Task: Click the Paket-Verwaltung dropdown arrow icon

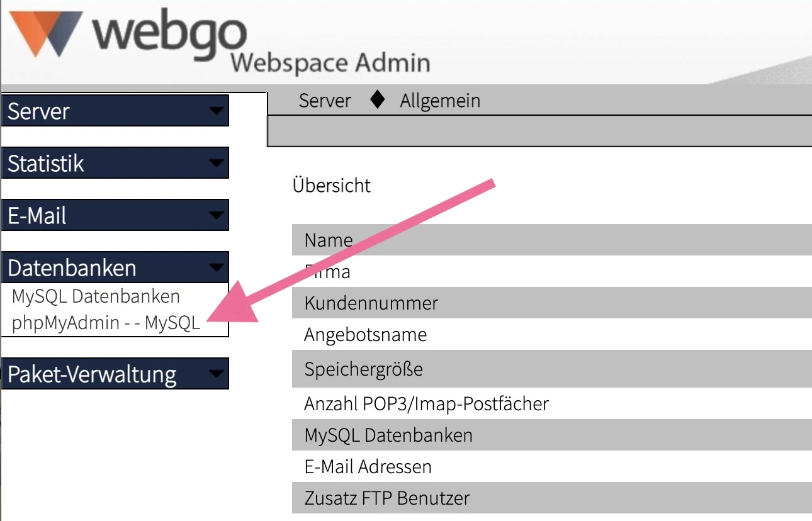Action: tap(215, 373)
